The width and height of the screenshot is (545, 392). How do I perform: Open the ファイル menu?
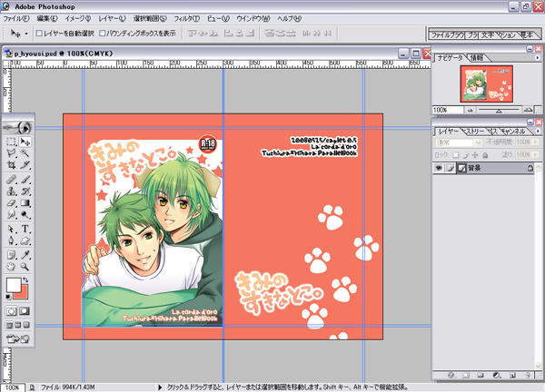[x=16, y=19]
